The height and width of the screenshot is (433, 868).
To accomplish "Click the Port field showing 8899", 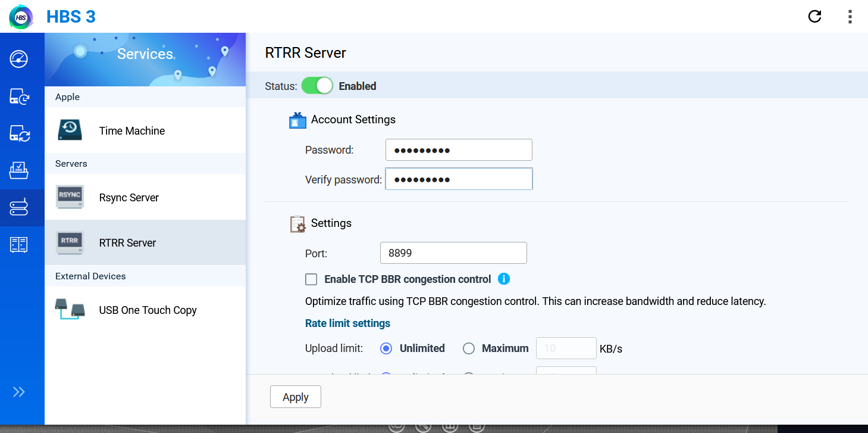I will [x=453, y=253].
